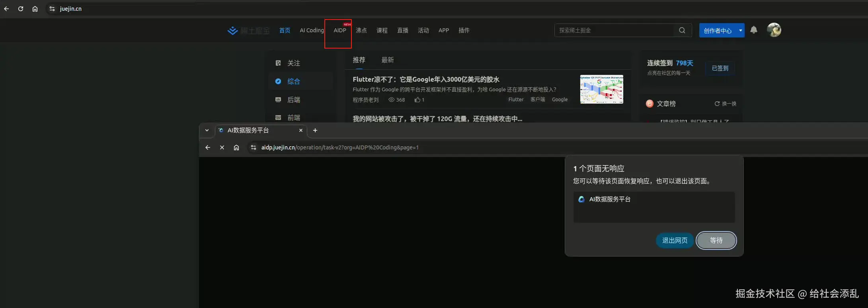Open the 直播 nav item
Image resolution: width=868 pixels, height=308 pixels.
point(403,30)
